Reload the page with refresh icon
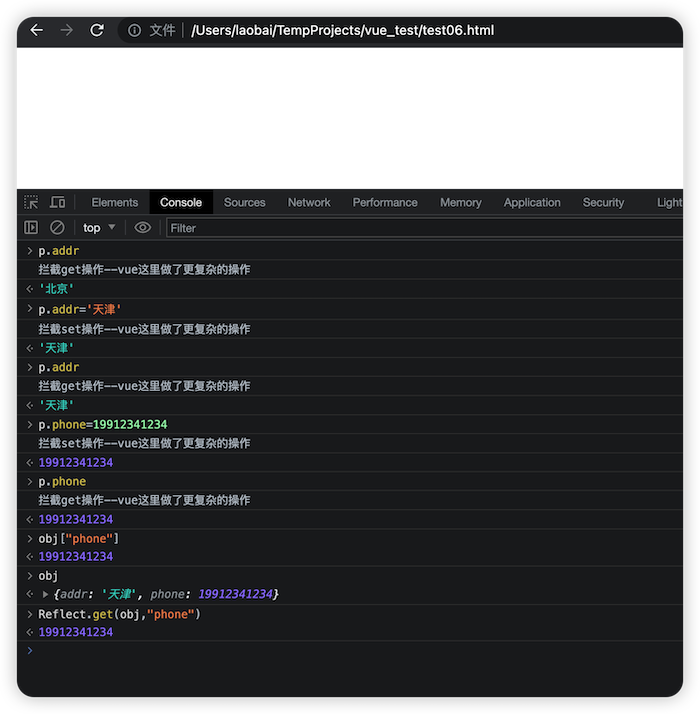Screen dimensions: 700x714 [97, 31]
